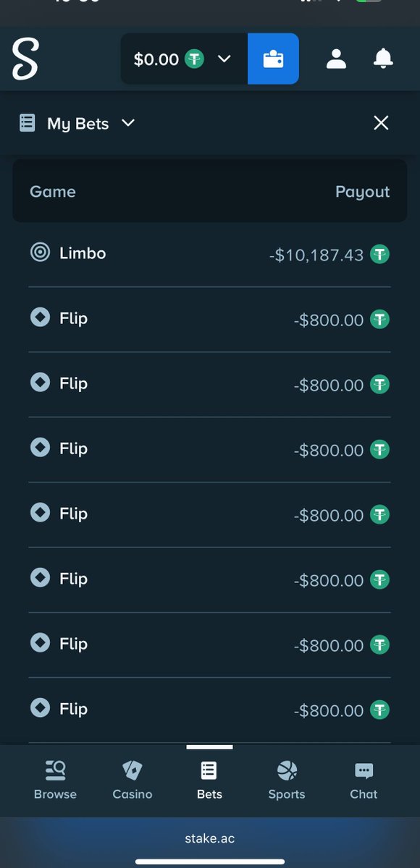The image size is (420, 868).
Task: Open the Limbo bet entry
Action: click(x=209, y=254)
